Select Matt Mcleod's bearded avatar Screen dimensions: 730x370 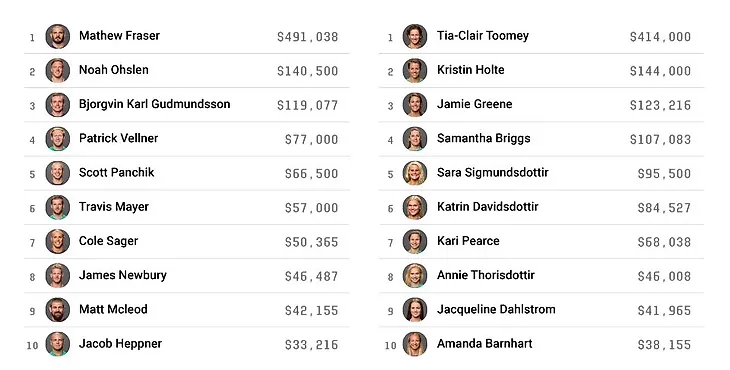tap(58, 310)
